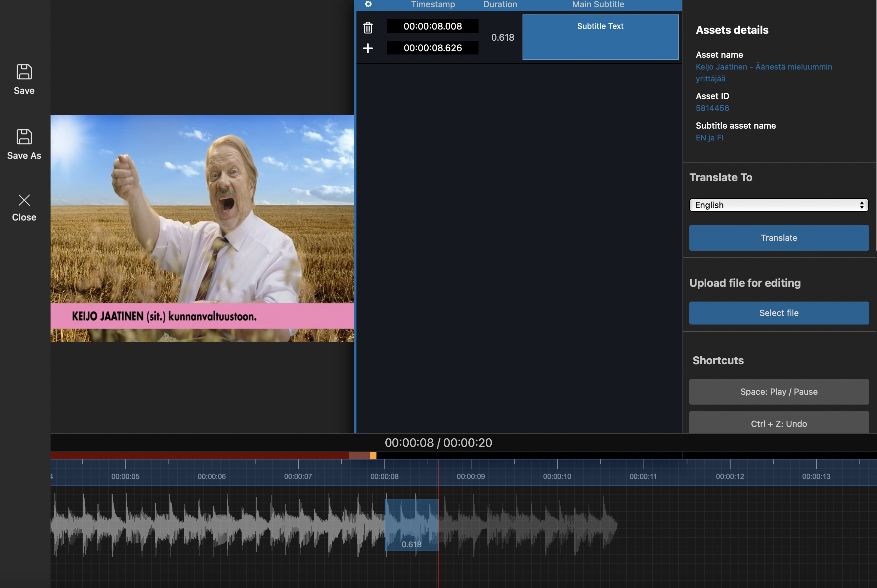Click subtitle asset name EN ja FI
This screenshot has width=877, height=588.
[709, 137]
